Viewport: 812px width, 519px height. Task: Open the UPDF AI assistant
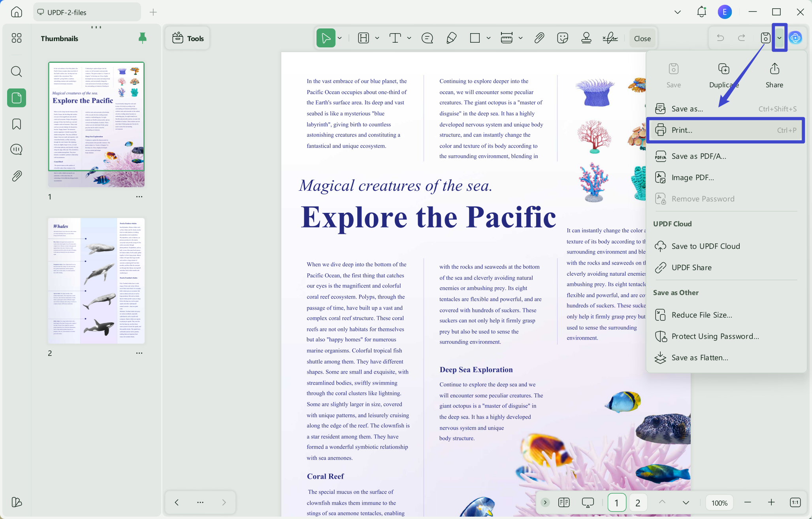pos(795,38)
